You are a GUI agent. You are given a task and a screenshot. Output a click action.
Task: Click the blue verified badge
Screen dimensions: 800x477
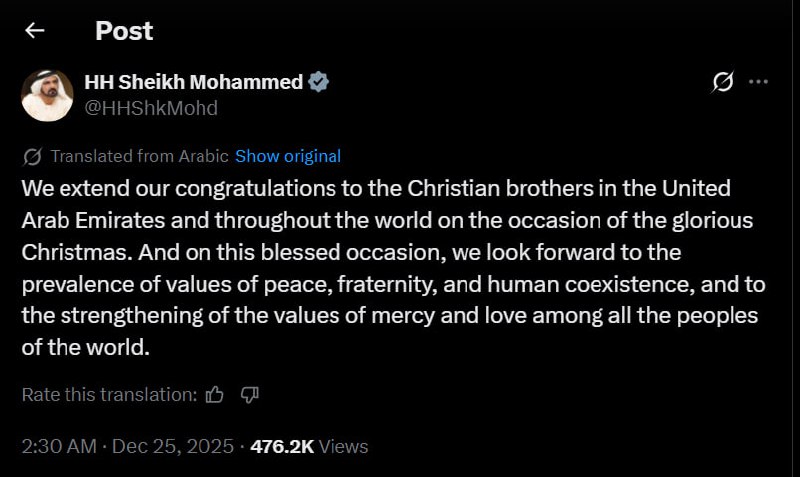coord(318,83)
